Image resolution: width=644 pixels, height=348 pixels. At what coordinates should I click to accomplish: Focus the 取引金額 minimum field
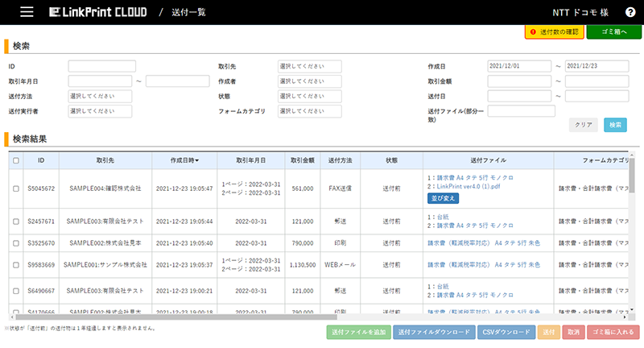pyautogui.click(x=519, y=81)
